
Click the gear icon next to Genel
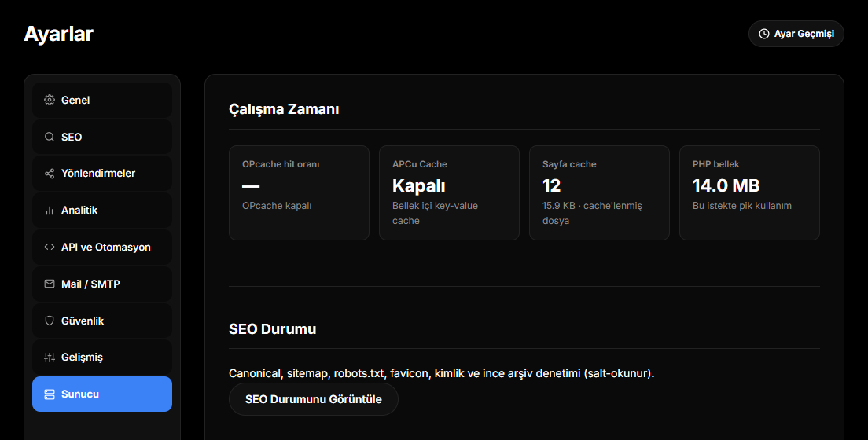(50, 100)
